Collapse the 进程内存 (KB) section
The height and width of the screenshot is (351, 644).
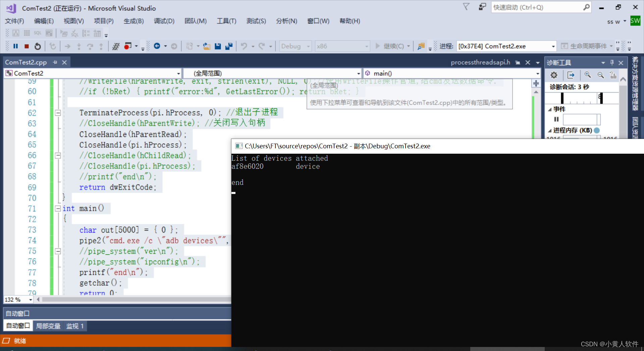pos(550,131)
